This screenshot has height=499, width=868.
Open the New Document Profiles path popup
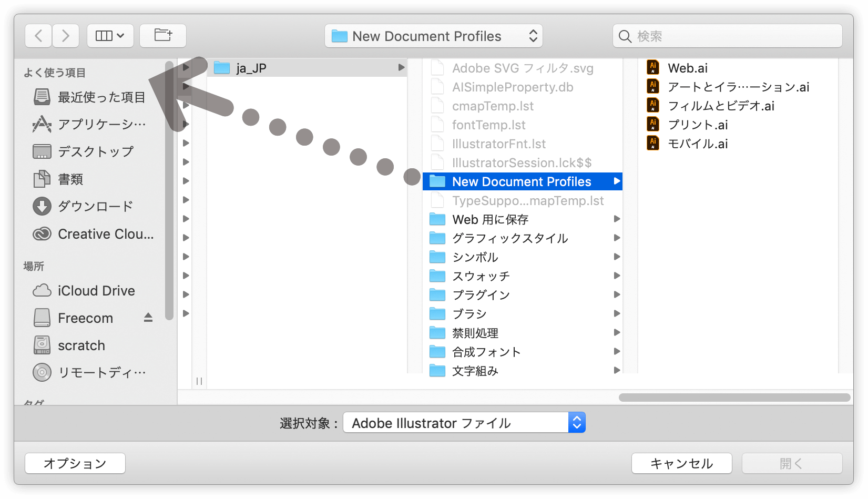(x=434, y=36)
